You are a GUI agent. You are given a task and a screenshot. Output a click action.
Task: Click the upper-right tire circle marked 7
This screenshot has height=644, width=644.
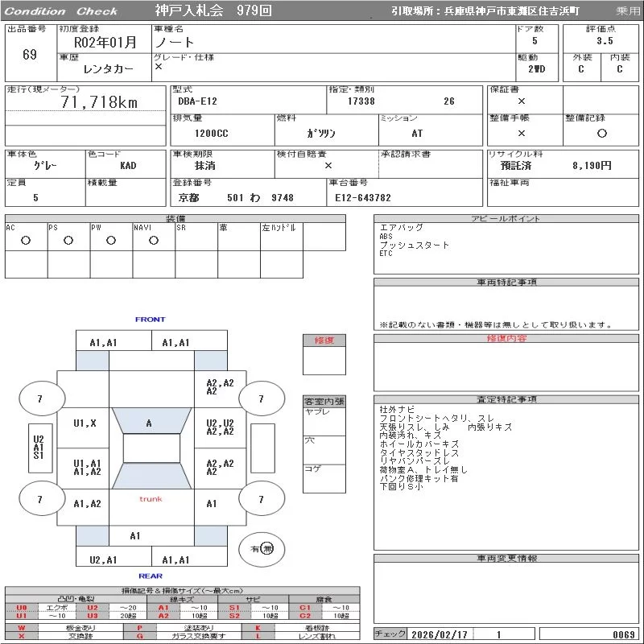(x=261, y=398)
